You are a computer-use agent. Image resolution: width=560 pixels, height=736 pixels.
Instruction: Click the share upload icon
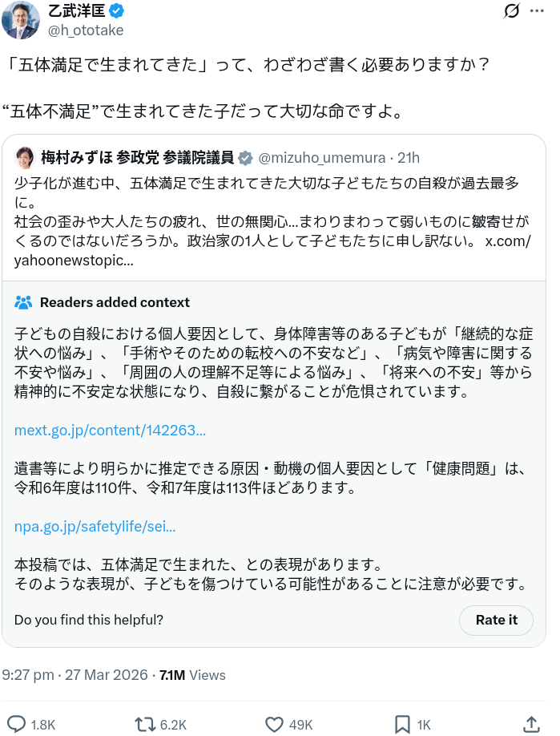coord(530,724)
